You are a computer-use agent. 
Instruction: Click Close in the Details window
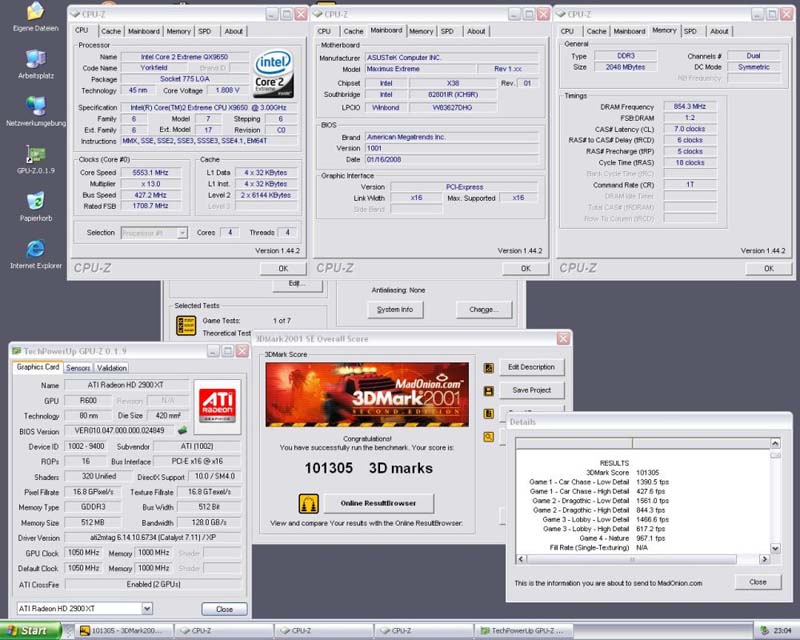point(758,582)
